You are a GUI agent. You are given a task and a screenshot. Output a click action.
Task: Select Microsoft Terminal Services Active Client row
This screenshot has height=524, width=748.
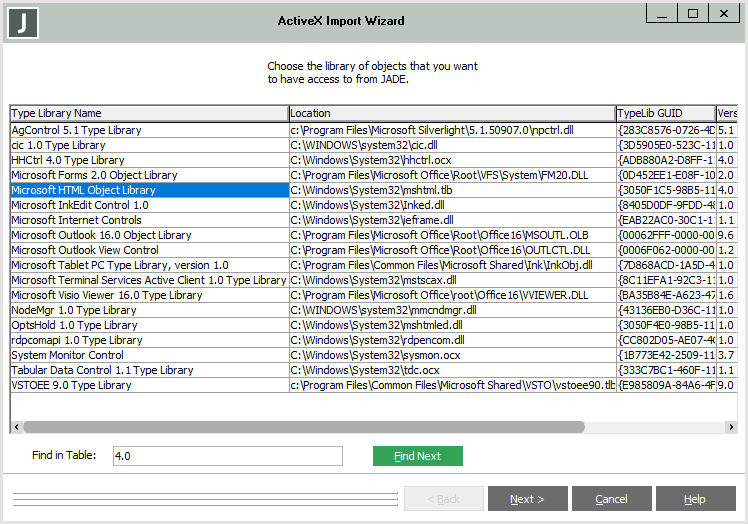tap(149, 280)
